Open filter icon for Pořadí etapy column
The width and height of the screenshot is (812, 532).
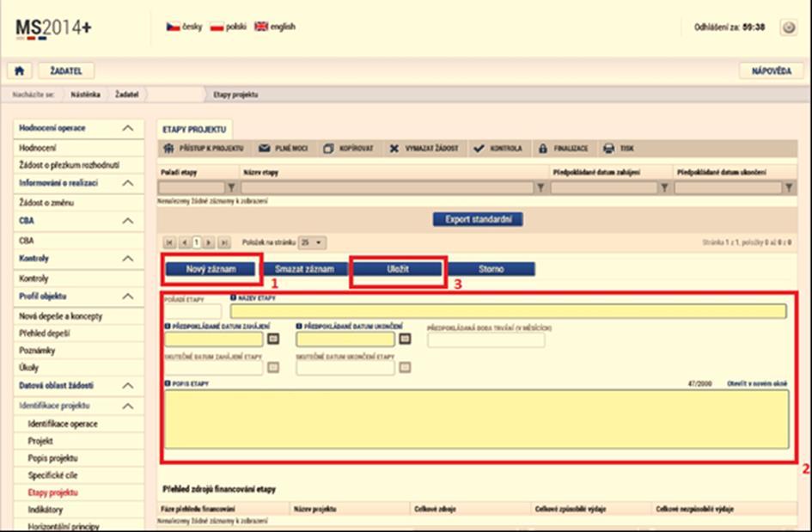231,187
